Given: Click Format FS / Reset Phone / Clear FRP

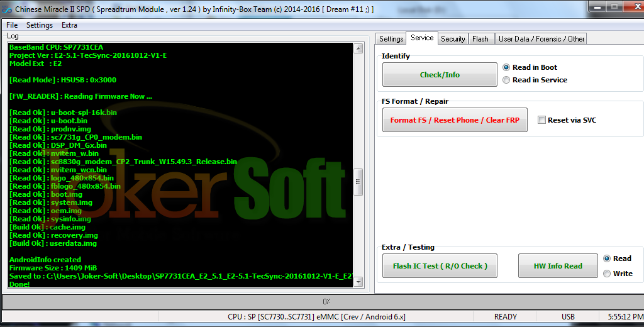Looking at the screenshot, I should pyautogui.click(x=455, y=120).
